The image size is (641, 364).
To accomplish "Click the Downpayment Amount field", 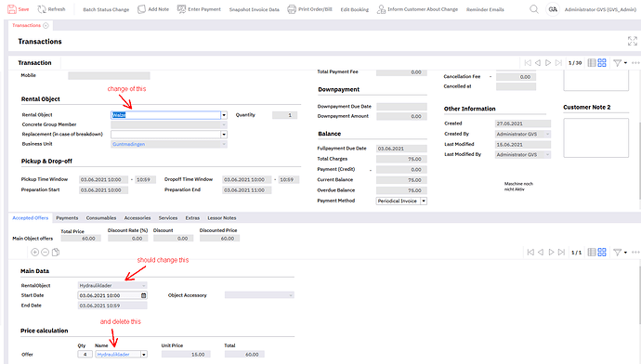I will (x=401, y=116).
